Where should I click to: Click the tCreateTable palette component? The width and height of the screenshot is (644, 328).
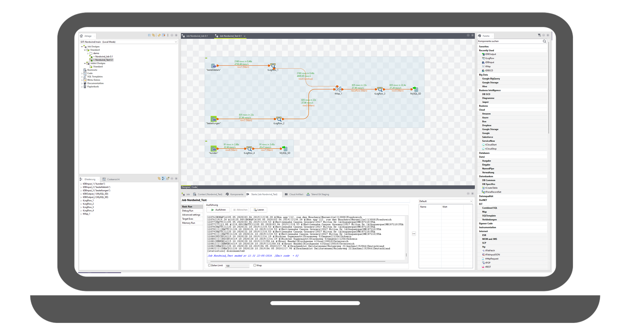pyautogui.click(x=490, y=188)
